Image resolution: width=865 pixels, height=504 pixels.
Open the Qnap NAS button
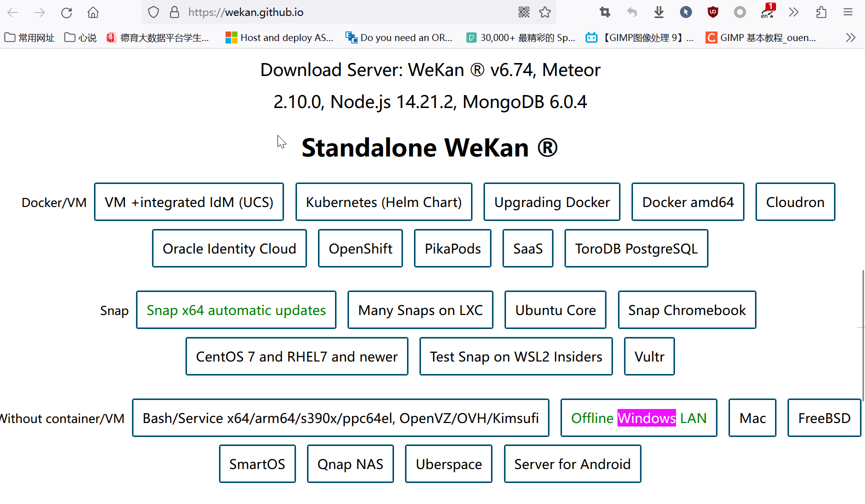(350, 464)
